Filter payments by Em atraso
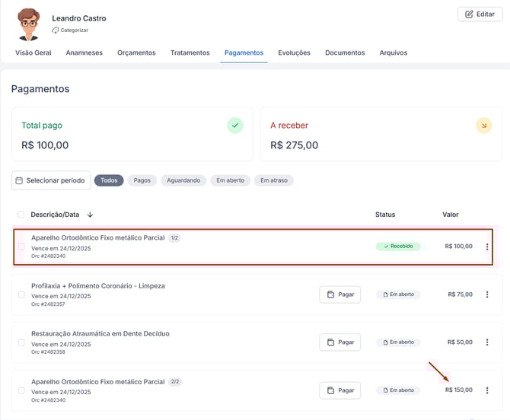510x420 pixels. (x=274, y=180)
